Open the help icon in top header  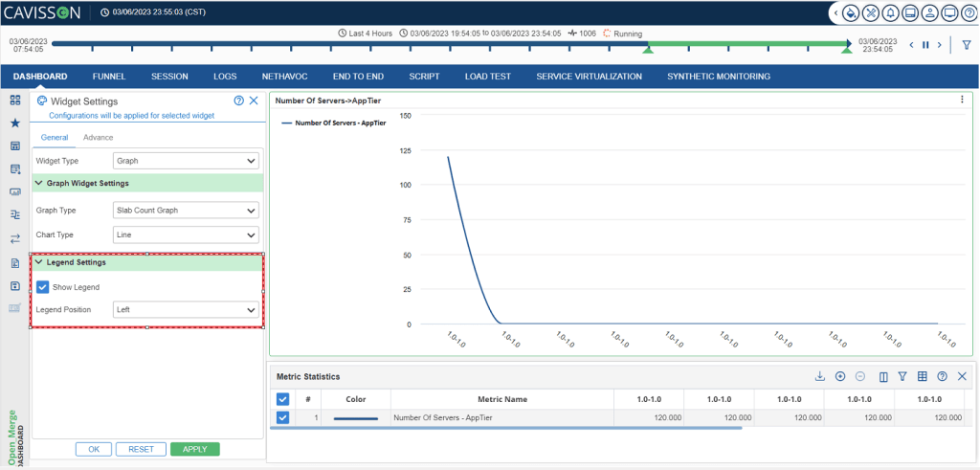[969, 12]
